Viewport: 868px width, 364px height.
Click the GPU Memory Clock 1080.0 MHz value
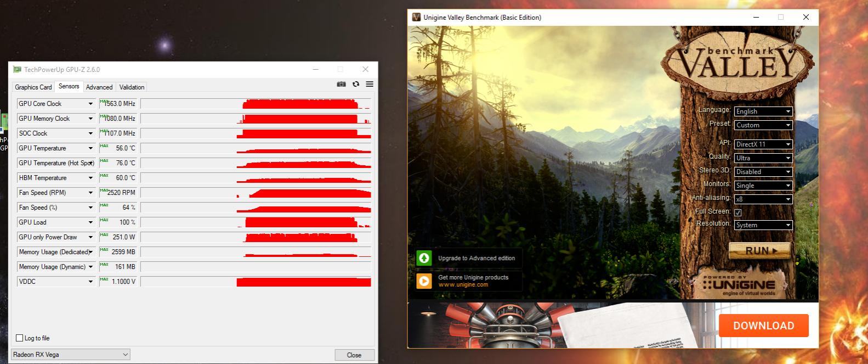[x=118, y=119]
